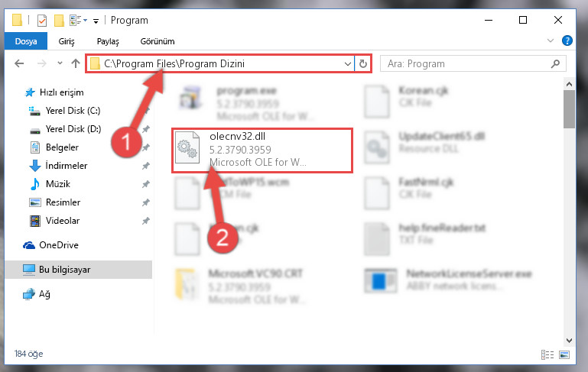Go up one folder level with the up arrow

click(x=76, y=63)
